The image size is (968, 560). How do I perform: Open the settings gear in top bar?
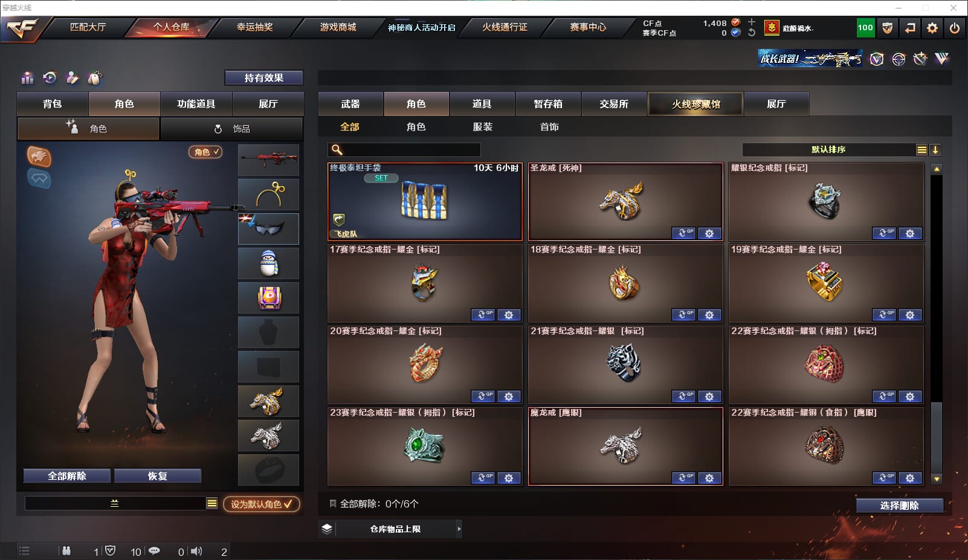[932, 28]
